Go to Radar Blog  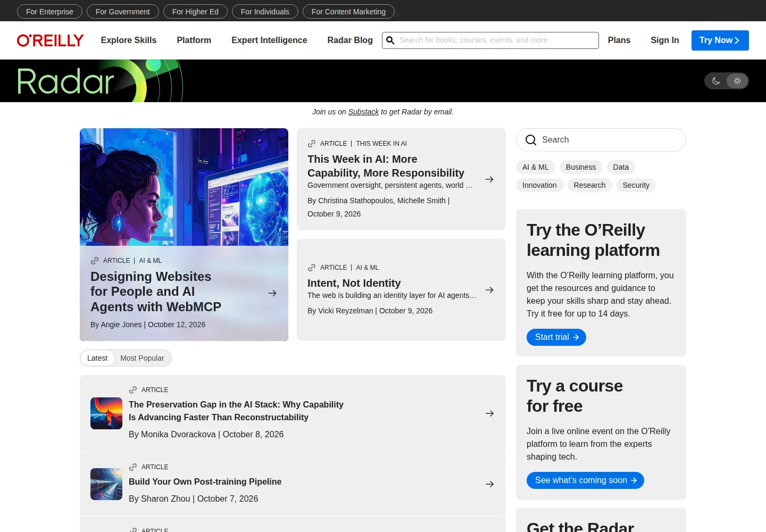coord(350,40)
